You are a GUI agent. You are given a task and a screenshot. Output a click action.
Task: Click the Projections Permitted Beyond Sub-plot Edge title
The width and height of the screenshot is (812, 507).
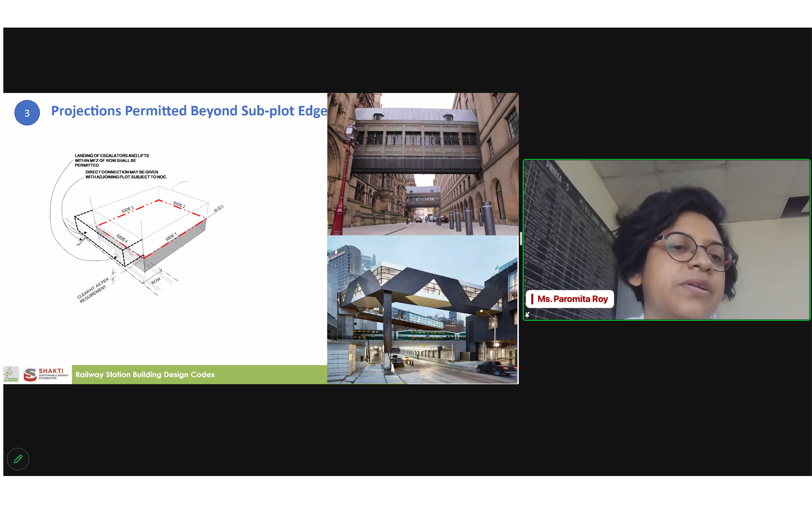[x=189, y=111]
